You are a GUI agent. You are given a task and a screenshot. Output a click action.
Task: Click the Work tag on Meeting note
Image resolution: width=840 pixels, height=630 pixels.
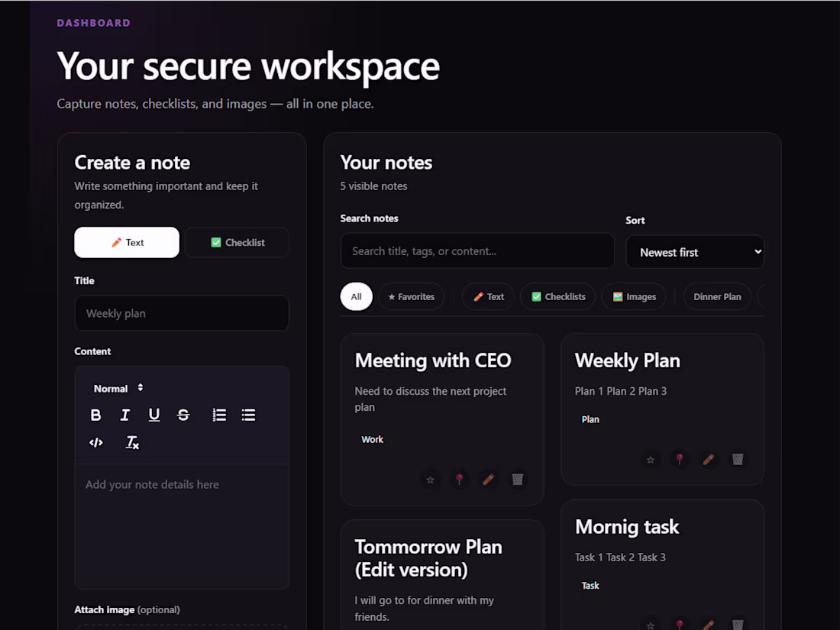(373, 439)
